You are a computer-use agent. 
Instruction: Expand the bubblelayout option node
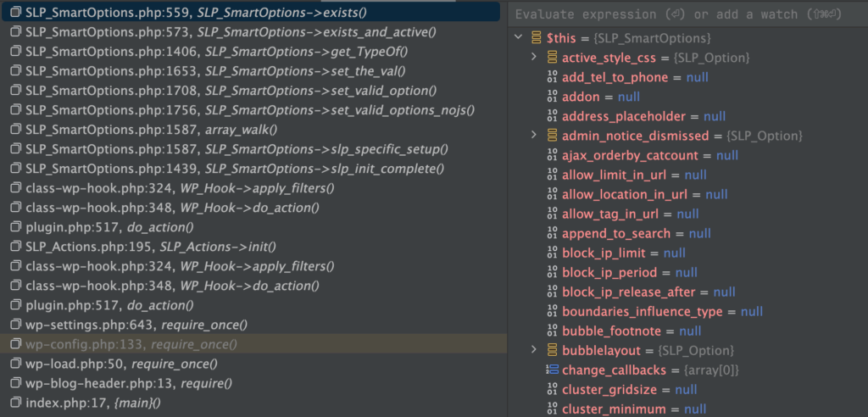pyautogui.click(x=534, y=351)
